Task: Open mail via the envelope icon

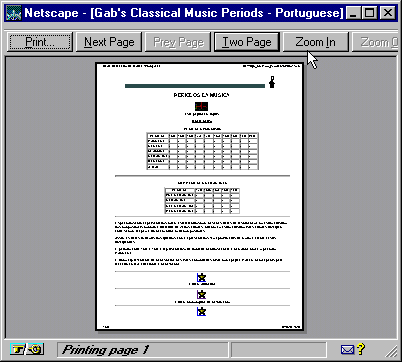Action: pos(347,350)
